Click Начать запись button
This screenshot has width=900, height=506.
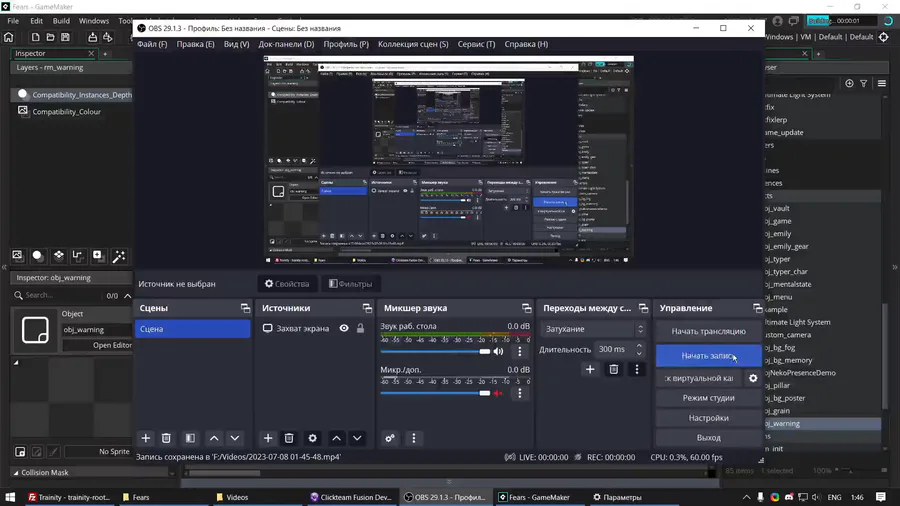coord(708,356)
